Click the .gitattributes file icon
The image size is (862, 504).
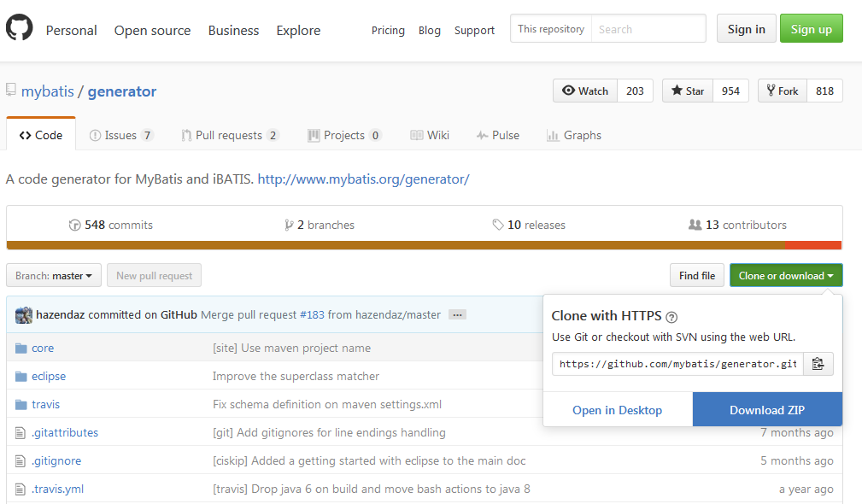click(x=21, y=433)
